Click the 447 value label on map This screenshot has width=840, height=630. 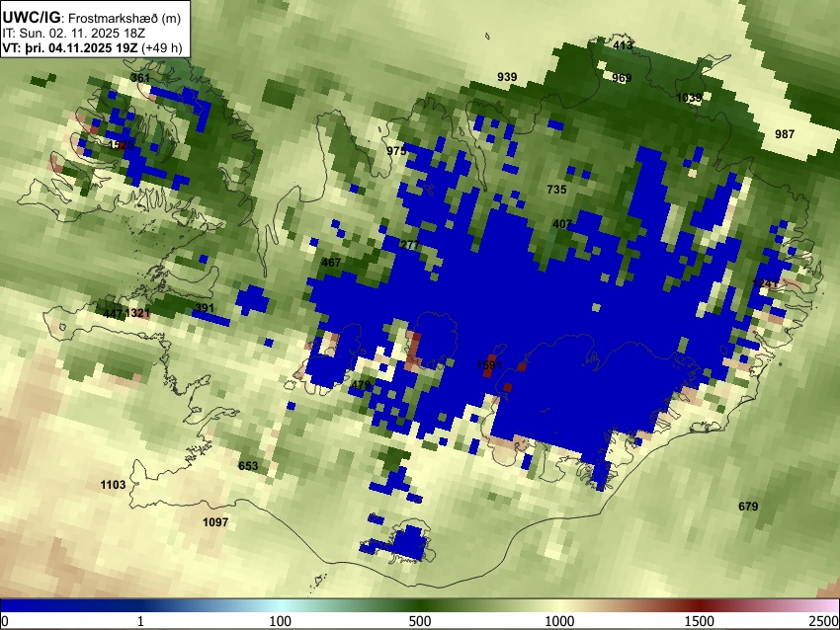(113, 313)
